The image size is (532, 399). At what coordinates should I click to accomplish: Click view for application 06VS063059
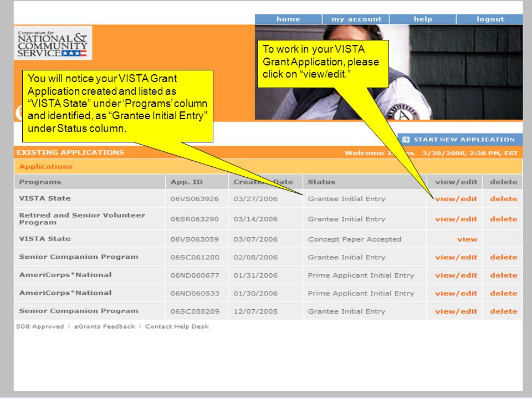point(467,239)
